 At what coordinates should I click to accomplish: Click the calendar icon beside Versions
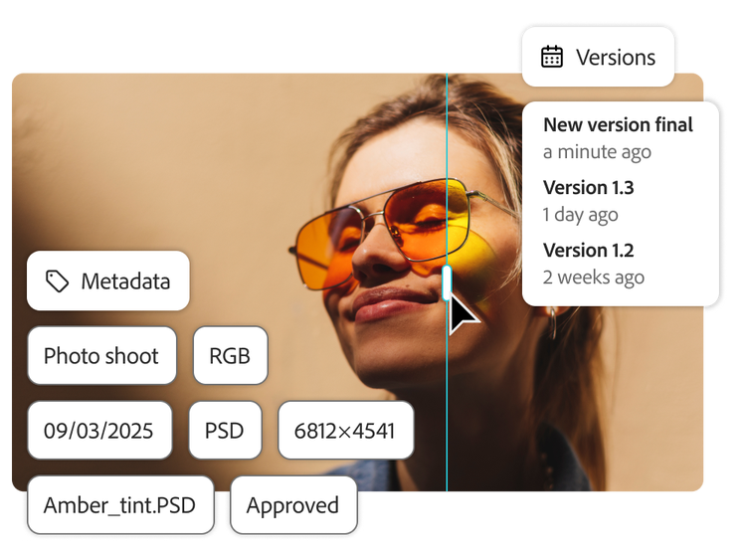(x=552, y=58)
